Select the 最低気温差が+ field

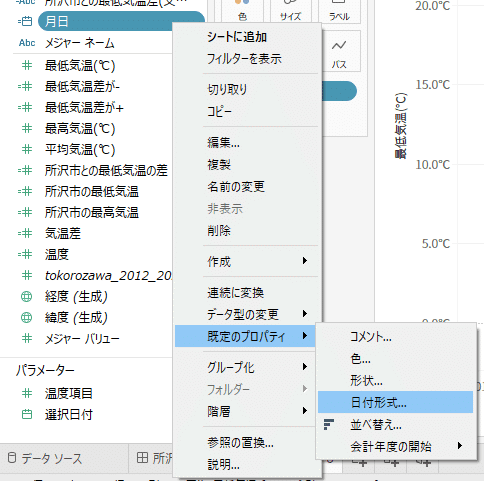84,107
